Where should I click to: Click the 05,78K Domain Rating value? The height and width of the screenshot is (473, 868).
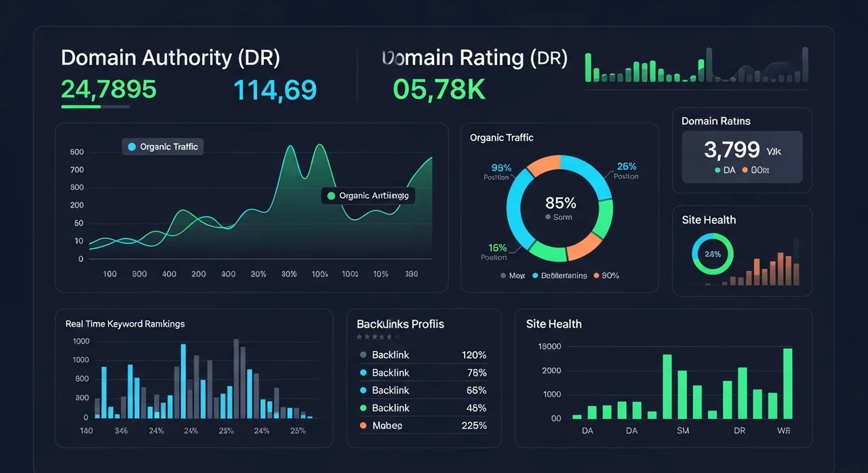tap(439, 89)
